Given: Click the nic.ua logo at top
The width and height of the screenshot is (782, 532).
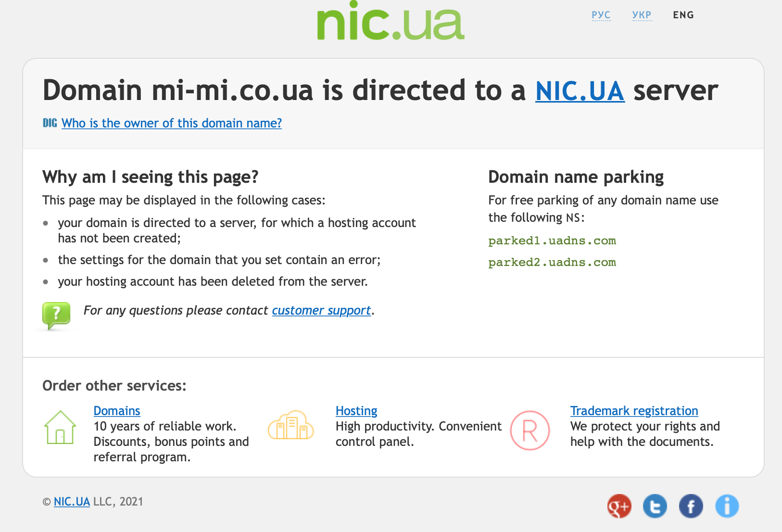Looking at the screenshot, I should [x=390, y=22].
